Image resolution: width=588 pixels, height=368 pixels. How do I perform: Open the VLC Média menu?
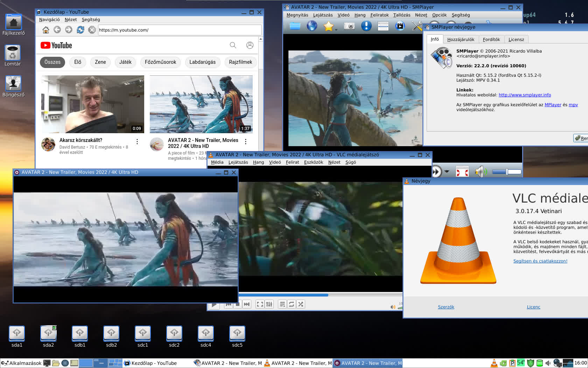pyautogui.click(x=217, y=162)
